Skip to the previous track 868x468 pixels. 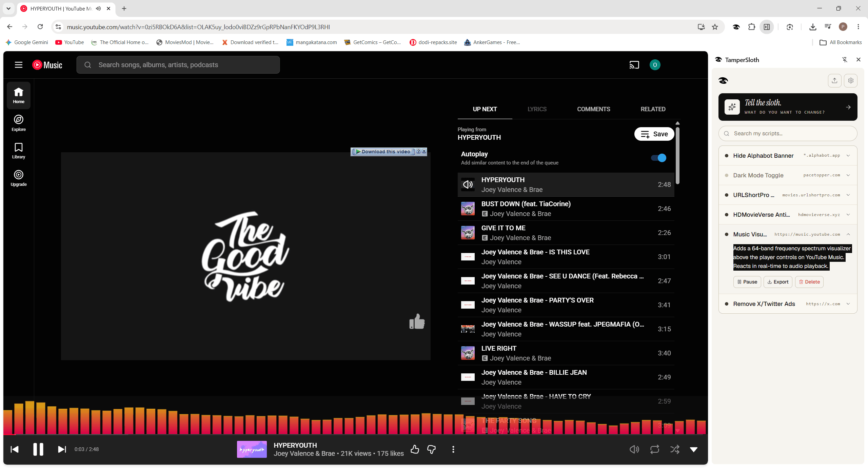[15, 449]
